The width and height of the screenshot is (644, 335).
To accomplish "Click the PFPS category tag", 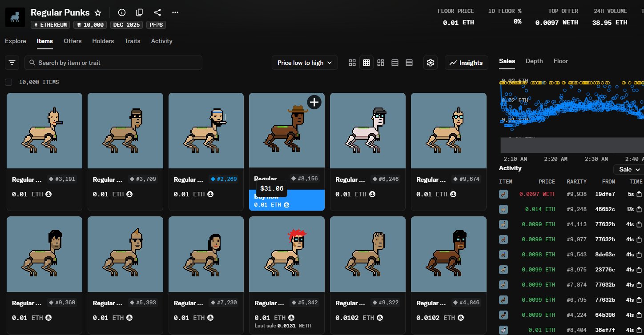I will [x=157, y=25].
